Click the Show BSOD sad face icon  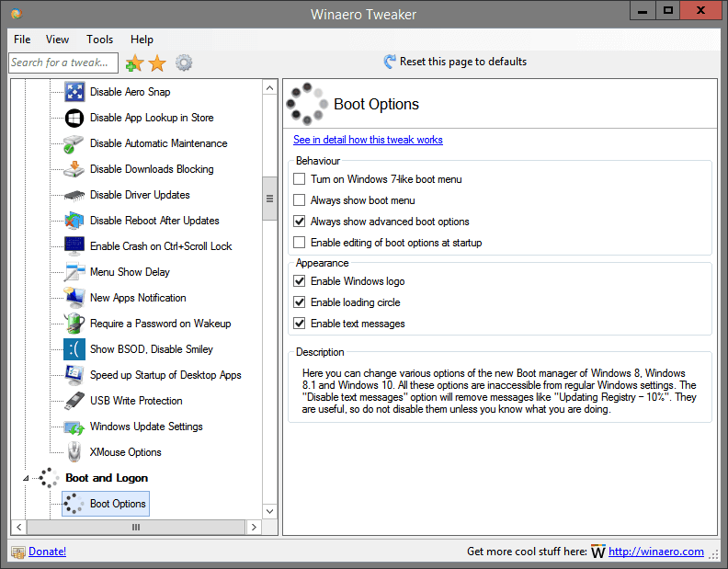(x=74, y=349)
